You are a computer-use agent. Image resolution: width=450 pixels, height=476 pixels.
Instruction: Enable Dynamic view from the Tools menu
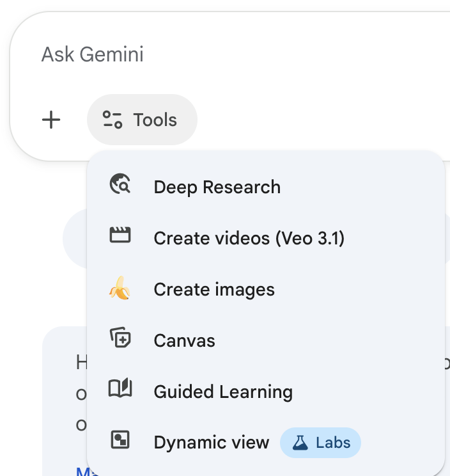coord(212,443)
